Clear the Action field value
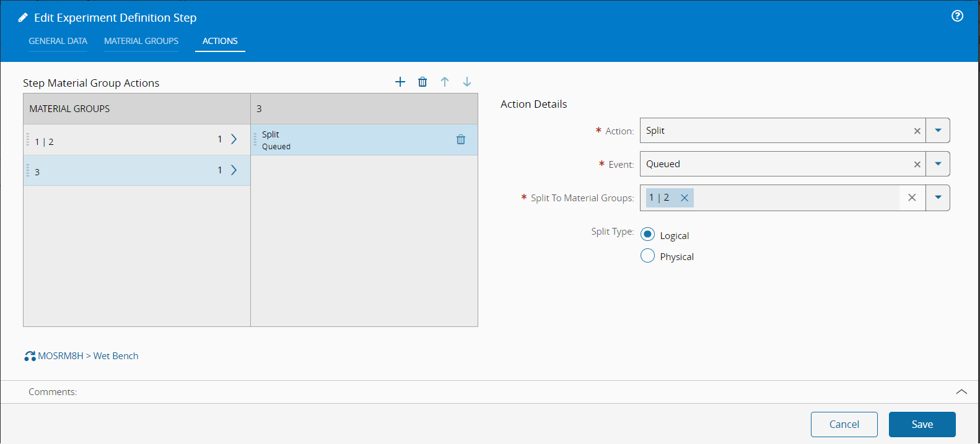The width and height of the screenshot is (980, 444). pos(917,131)
